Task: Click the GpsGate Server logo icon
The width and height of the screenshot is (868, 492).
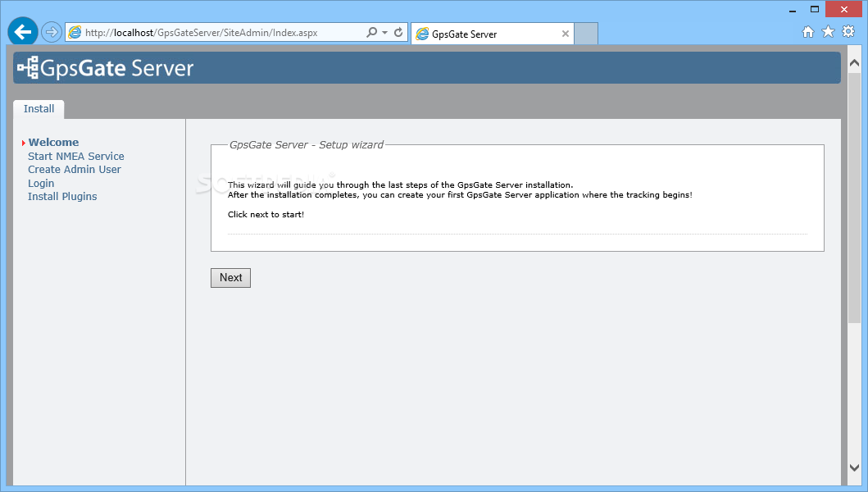Action: point(28,67)
